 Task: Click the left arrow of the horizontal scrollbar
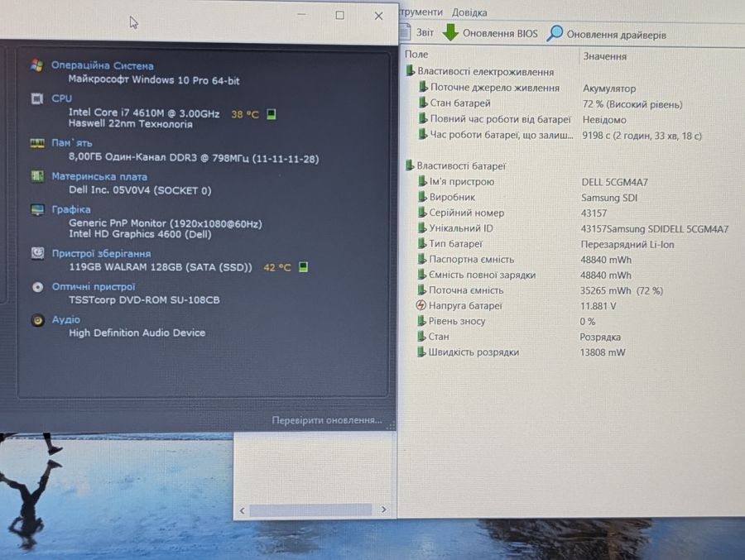coord(243,510)
